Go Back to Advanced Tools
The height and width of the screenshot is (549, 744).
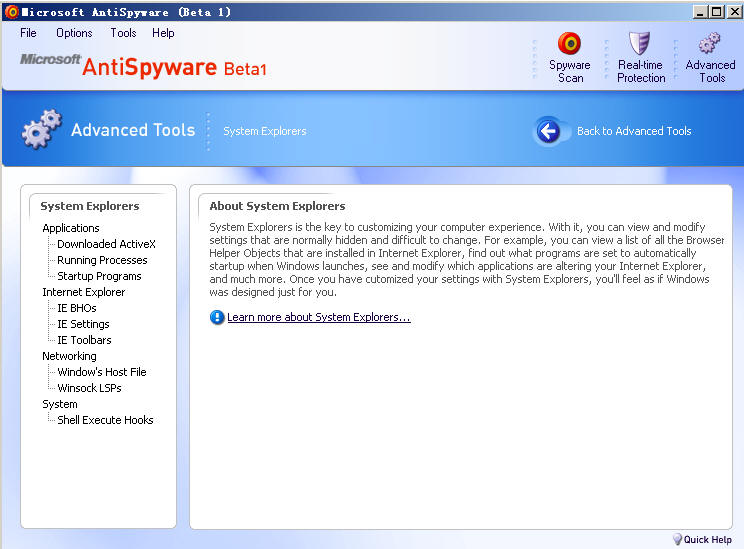coord(634,131)
